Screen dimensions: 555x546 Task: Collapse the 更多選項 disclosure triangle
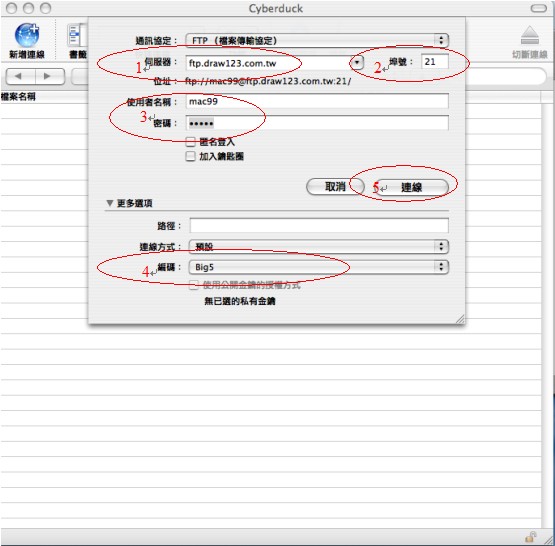(x=110, y=203)
